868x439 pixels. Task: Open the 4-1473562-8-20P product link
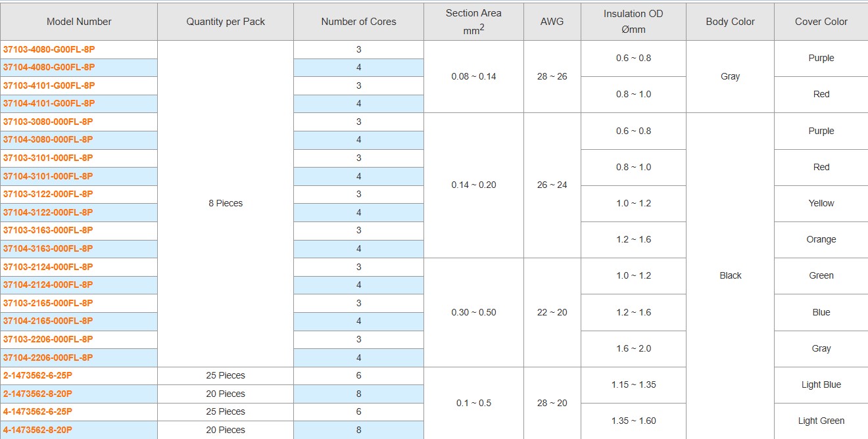[37, 430]
